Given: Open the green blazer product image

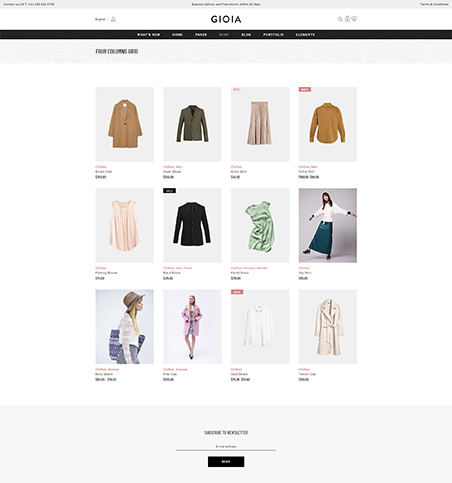Looking at the screenshot, I should [192, 124].
